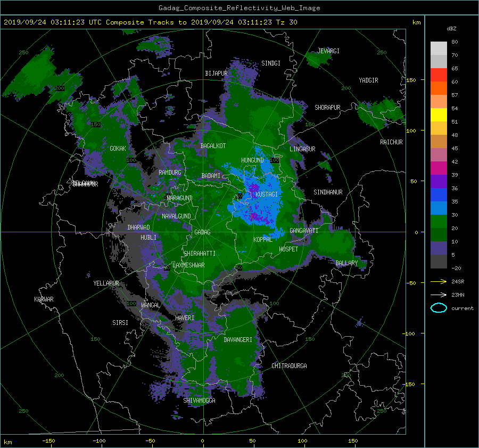Click the JEVARGI label

coord(328,51)
